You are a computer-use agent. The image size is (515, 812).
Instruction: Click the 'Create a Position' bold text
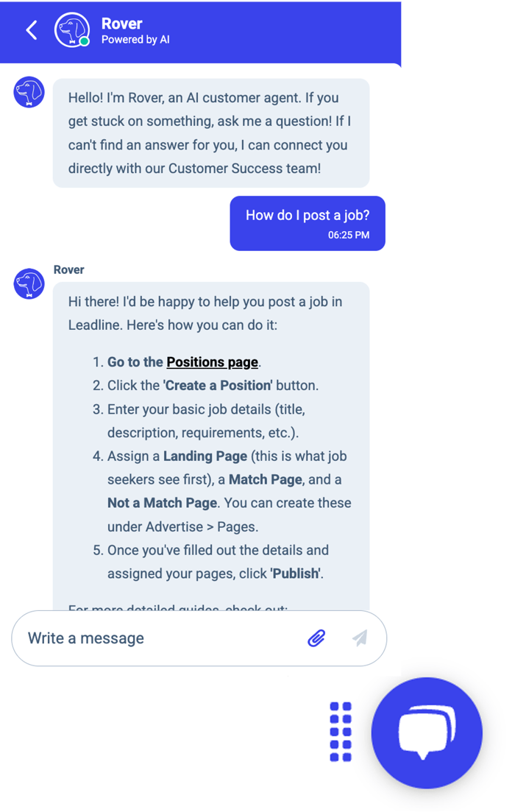(218, 386)
